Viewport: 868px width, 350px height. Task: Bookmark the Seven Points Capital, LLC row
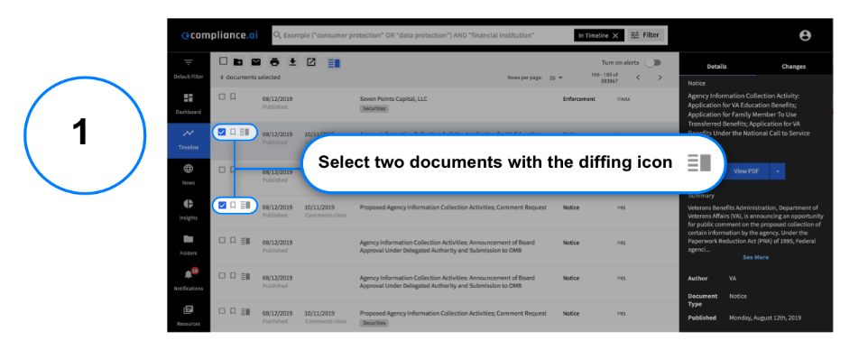[x=233, y=97]
